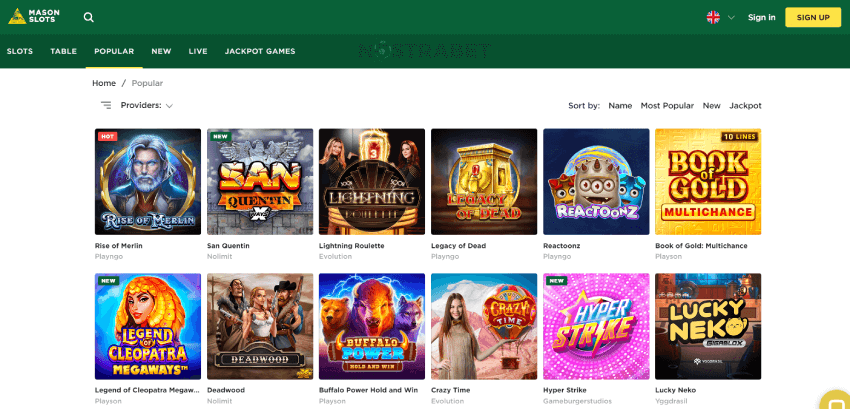Open the yellow chat widget icon
The width and height of the screenshot is (850, 409).
point(835,400)
